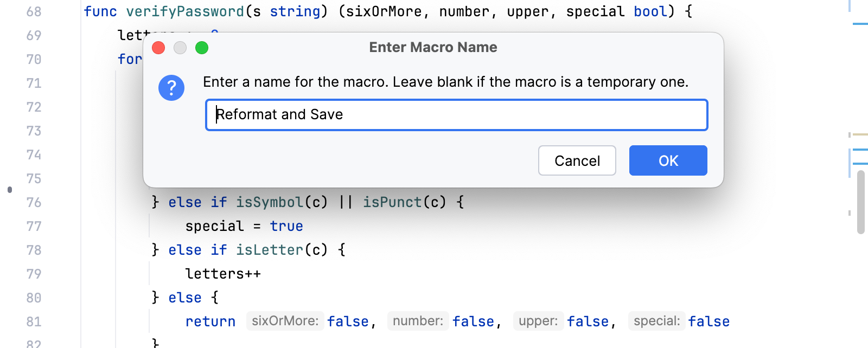Click the green traffic light in the dialog

click(x=202, y=48)
